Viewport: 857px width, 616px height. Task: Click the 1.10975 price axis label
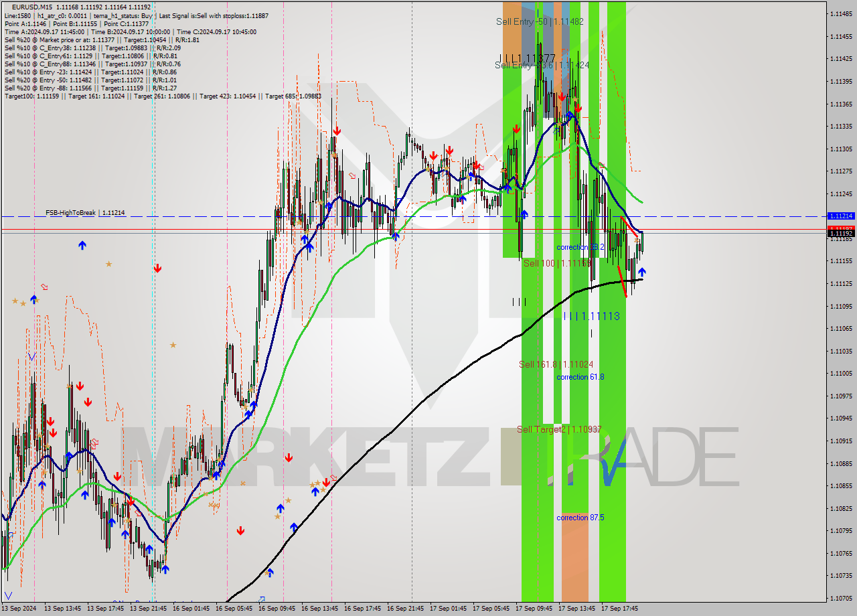coord(842,396)
